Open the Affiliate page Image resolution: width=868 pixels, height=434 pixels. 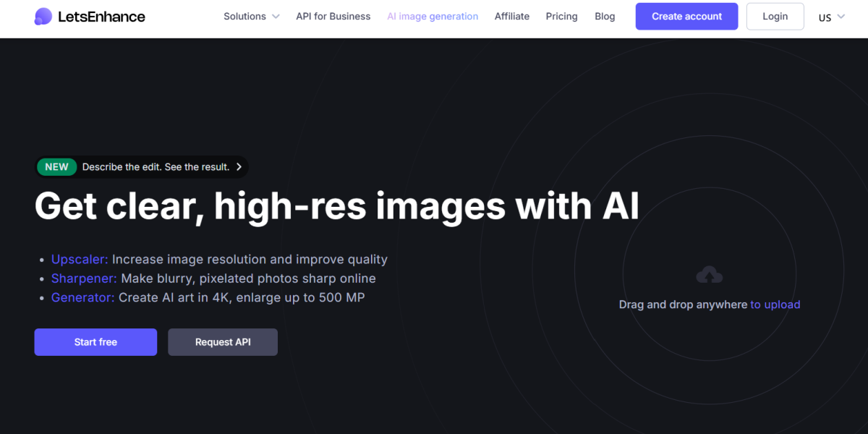[x=512, y=16]
